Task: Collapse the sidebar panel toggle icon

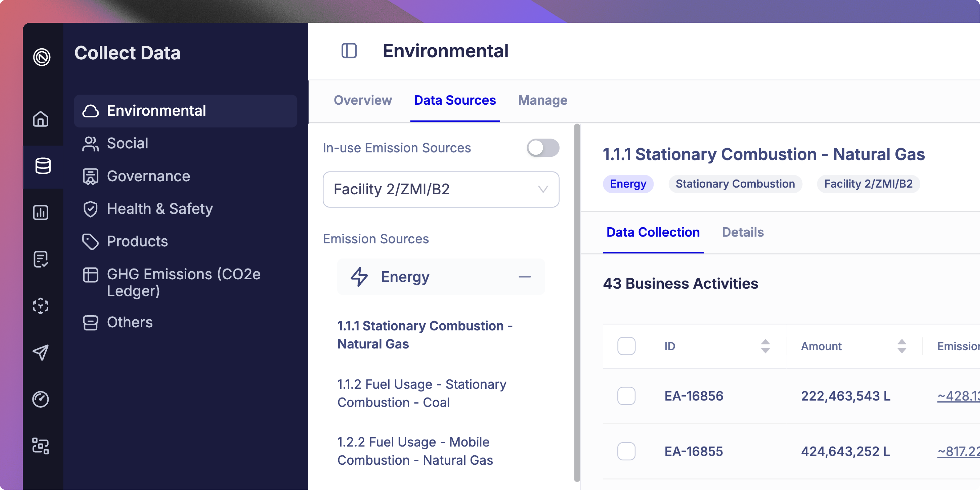Action: (349, 51)
